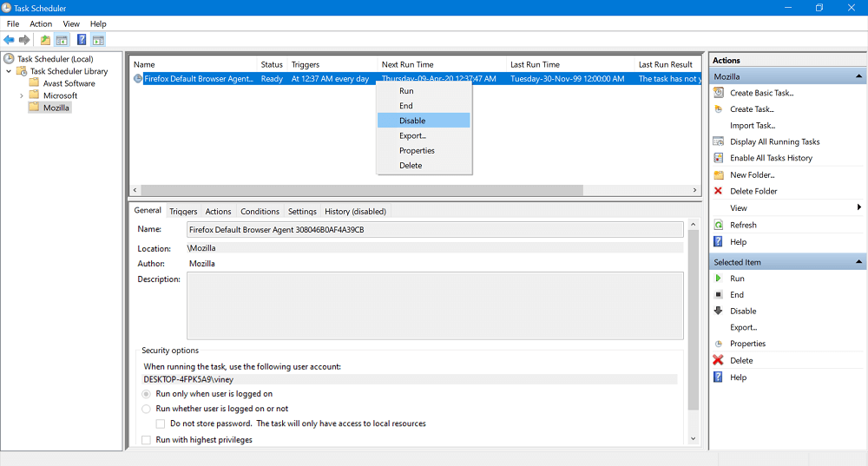Click the Task Scheduler (Local) clock icon

click(9, 59)
